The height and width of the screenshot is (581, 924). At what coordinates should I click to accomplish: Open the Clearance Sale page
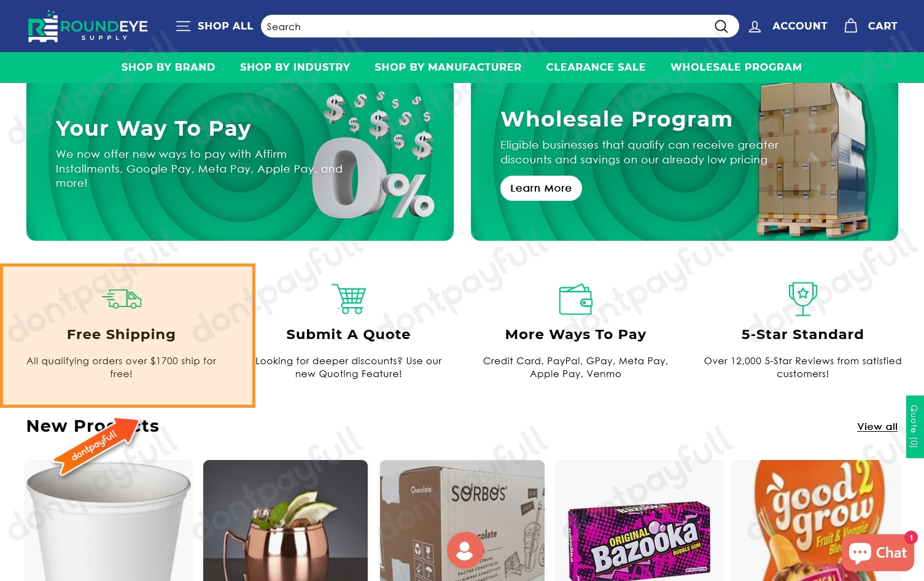pos(596,67)
